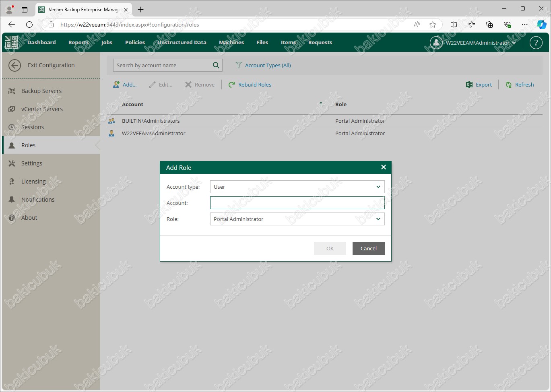Viewport: 551px width, 392px height.
Task: Open the Licensing page label
Action: (33, 182)
